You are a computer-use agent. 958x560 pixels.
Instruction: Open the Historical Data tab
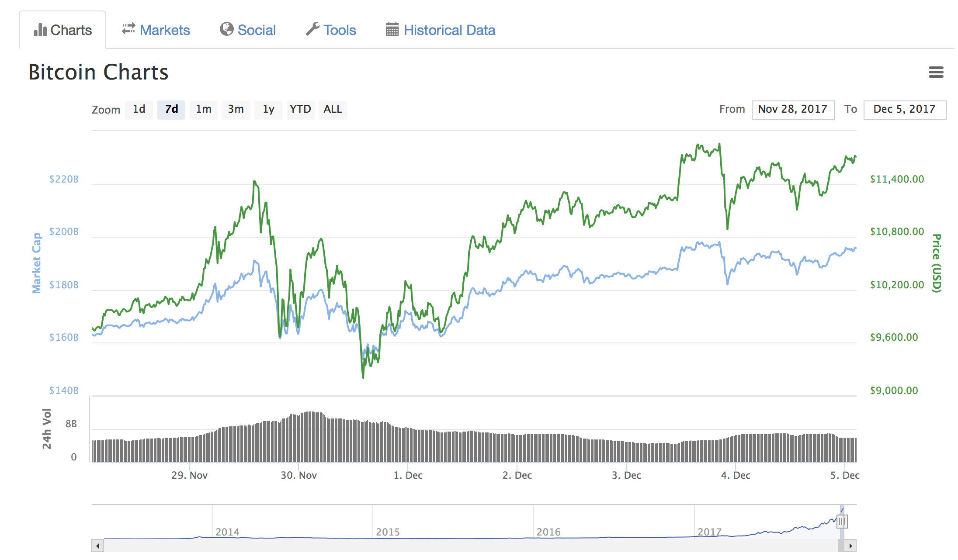[x=441, y=30]
